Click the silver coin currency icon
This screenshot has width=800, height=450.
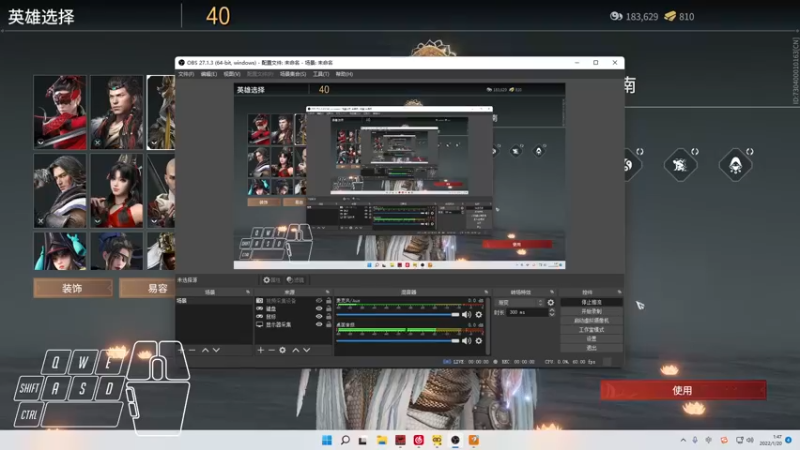616,16
